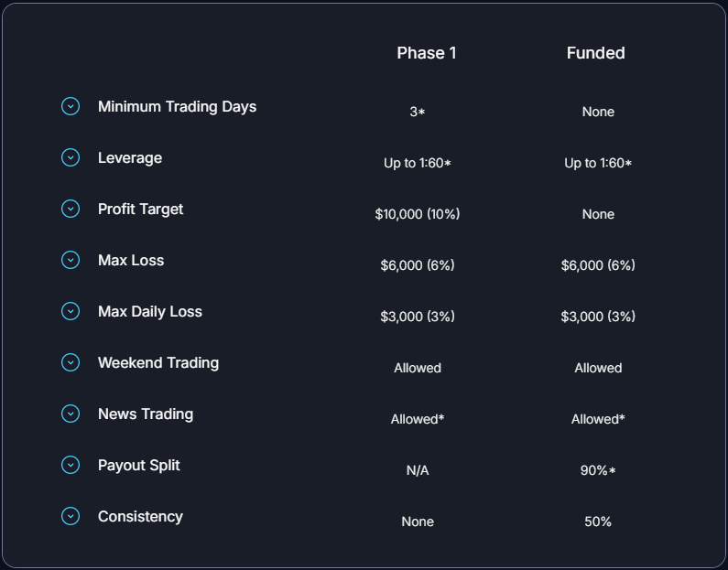This screenshot has width=728, height=570.
Task: Click the Phase 1 $10,000 (10%) value
Action: 418,214
